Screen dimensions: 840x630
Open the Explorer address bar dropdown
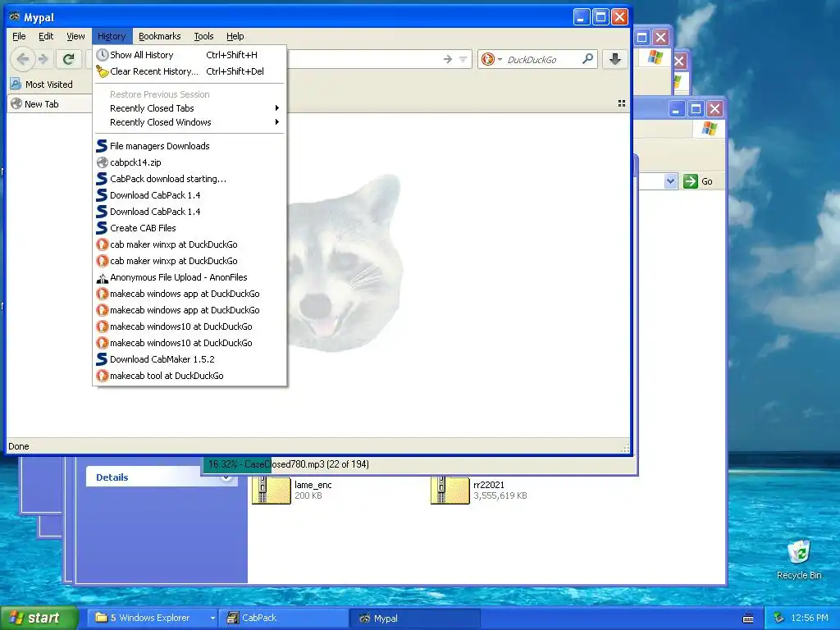pyautogui.click(x=671, y=181)
